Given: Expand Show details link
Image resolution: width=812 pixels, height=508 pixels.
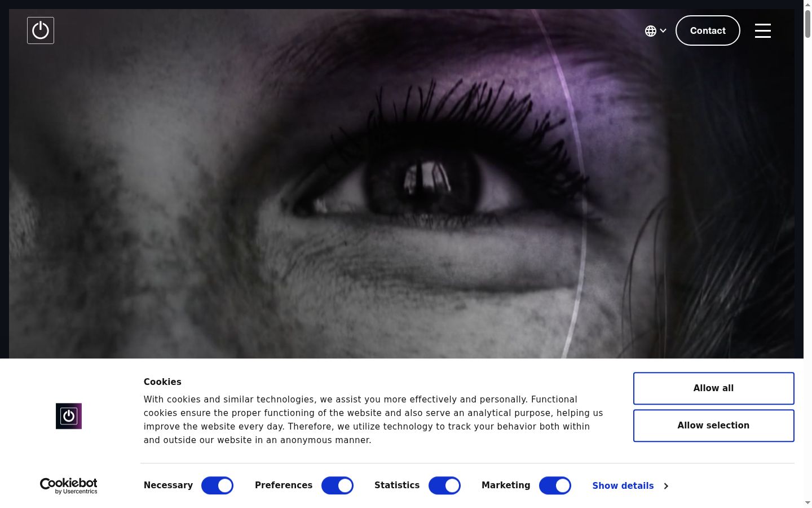Looking at the screenshot, I should (x=630, y=486).
